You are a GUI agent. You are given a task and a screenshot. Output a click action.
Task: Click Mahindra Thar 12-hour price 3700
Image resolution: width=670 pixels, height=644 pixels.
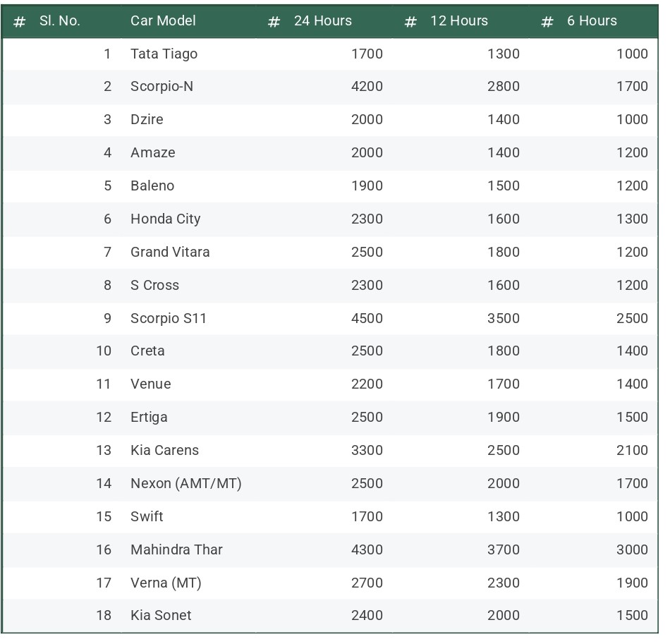click(504, 549)
